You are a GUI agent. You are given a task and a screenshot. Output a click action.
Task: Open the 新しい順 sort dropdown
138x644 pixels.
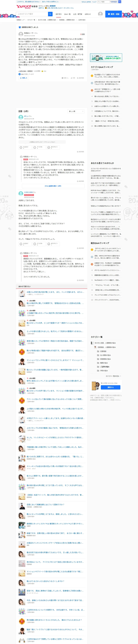[x=76, y=111]
